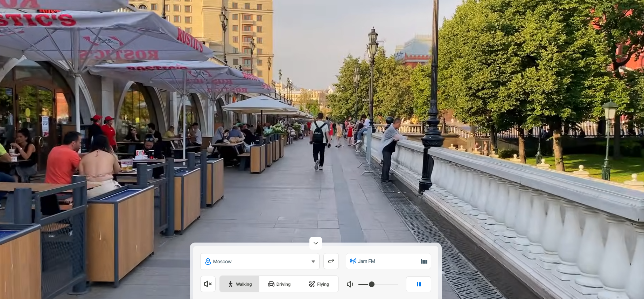Collapse the control panel with chevron button
Image resolution: width=644 pixels, height=299 pixels.
[315, 243]
